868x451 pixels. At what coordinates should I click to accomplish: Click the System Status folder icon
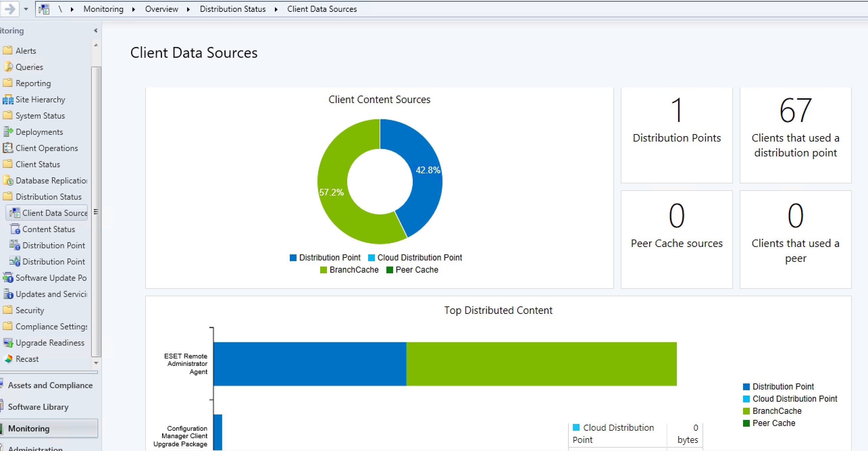point(7,115)
